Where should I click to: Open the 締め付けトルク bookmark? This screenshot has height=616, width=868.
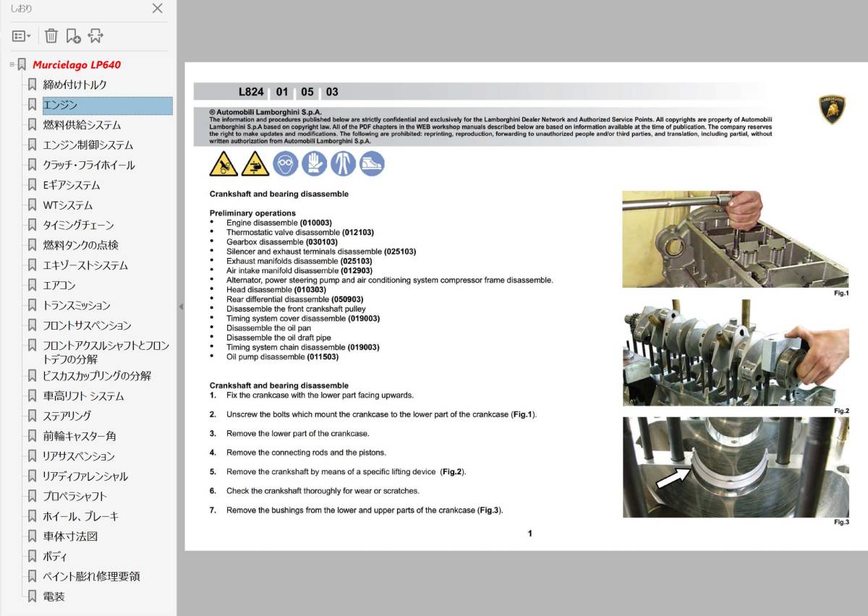pos(75,85)
